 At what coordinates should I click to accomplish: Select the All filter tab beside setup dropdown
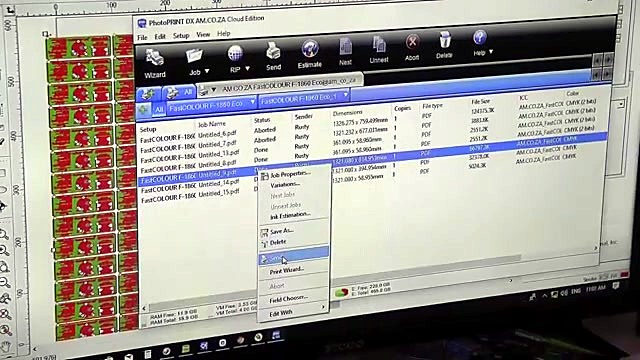tap(158, 109)
